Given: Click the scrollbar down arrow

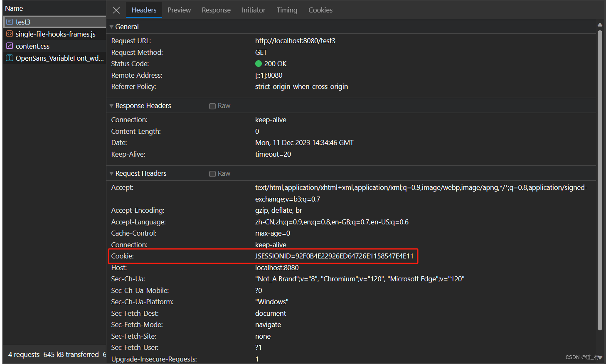Looking at the screenshot, I should [600, 357].
